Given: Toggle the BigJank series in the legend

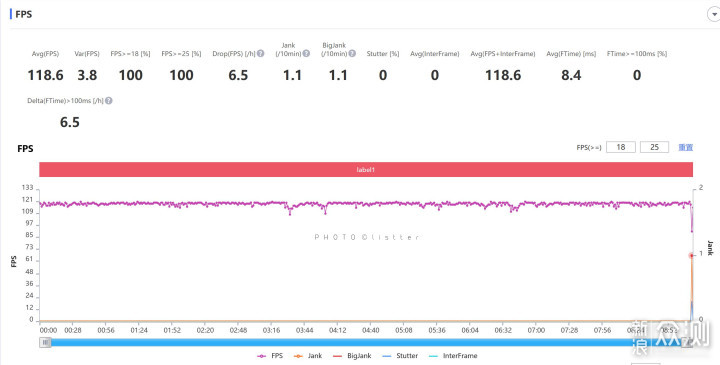Looking at the screenshot, I should tap(351, 356).
